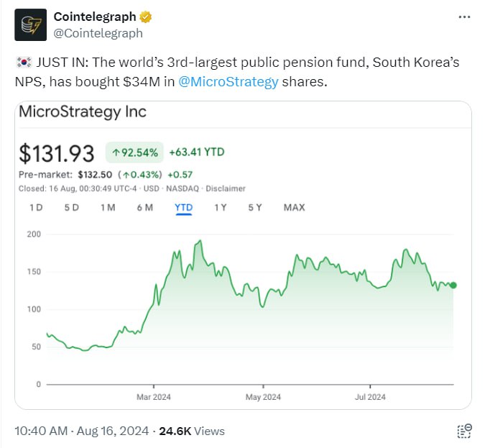Open the three-dot more options menu
This screenshot has width=485, height=448.
[x=464, y=17]
